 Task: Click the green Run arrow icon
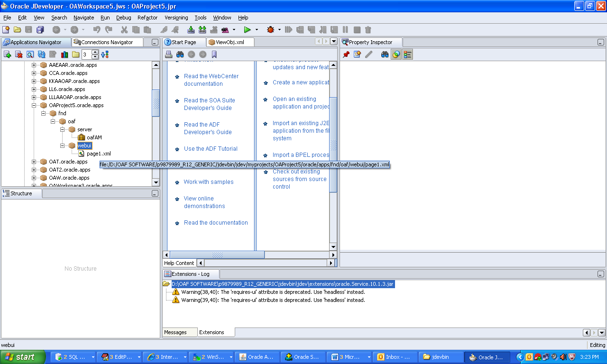(247, 29)
